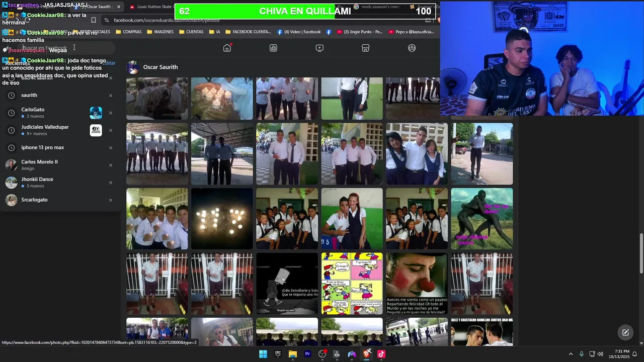The width and height of the screenshot is (644, 362).
Task: Remove 'CarloGato' from recent searches
Action: pos(111,113)
